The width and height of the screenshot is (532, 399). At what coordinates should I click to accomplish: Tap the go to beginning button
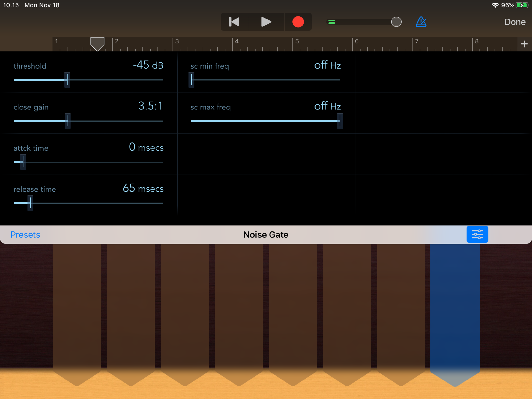[234, 22]
